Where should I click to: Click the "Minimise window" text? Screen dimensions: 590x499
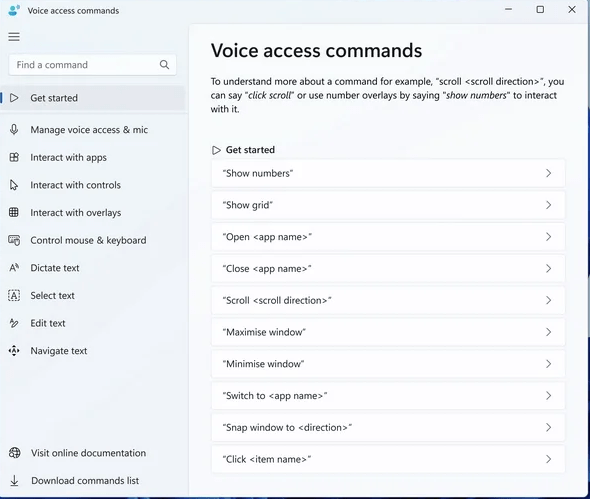point(263,364)
